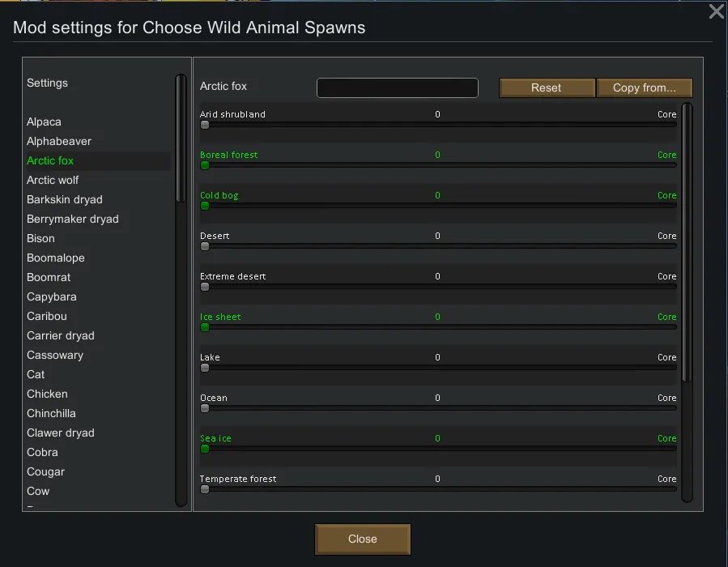Click the Reset button for Arctic fox
Screen dimensions: 728x567
547,87
